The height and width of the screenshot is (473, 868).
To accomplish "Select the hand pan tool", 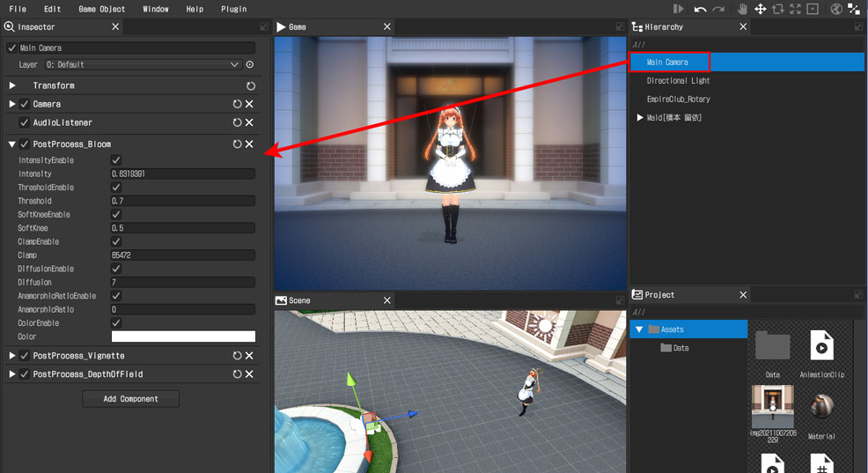I will click(x=742, y=9).
